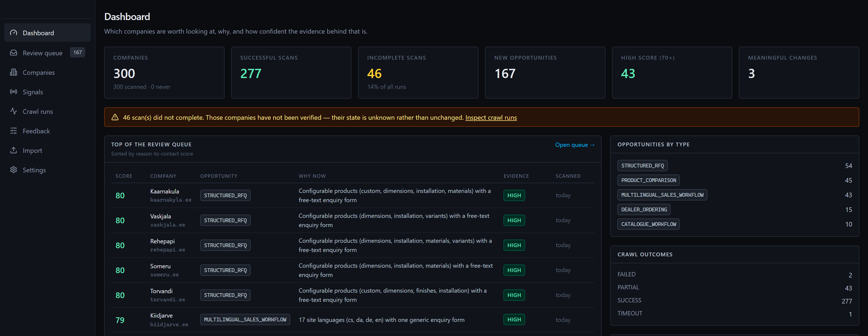Select STRUCTURED_RFQ in Opportunities by Type
This screenshot has height=336, width=868.
pos(642,166)
